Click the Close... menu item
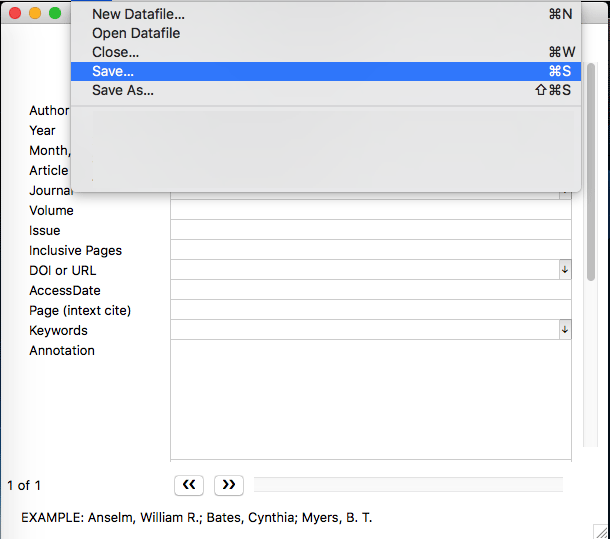Screen dimensions: 610x539 pyautogui.click(x=115, y=52)
